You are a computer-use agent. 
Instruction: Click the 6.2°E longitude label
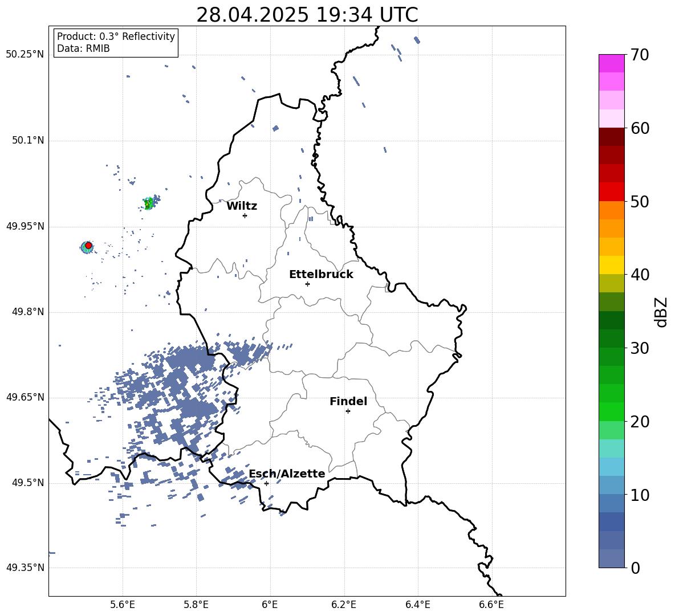pos(344,605)
